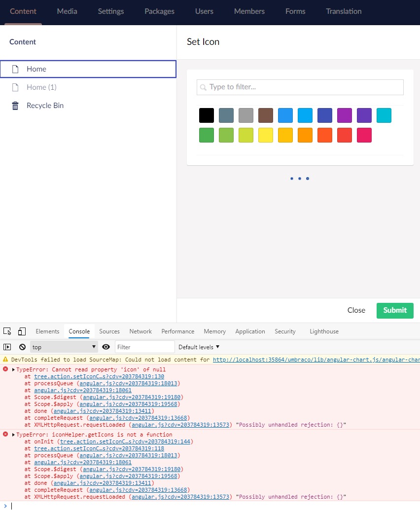Click the SourceMap warning triangle icon
420x510 pixels.
(x=6, y=359)
